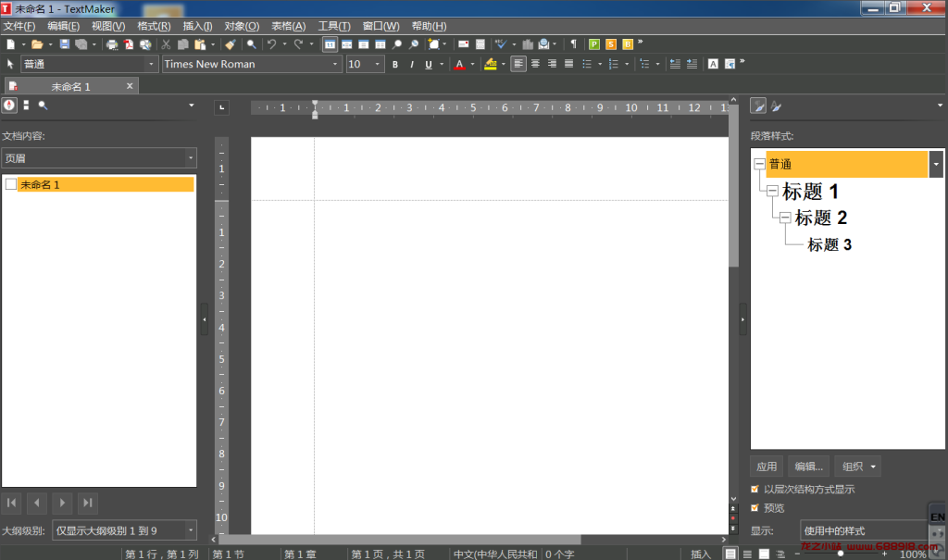
Task: Apply justified alignment icon
Action: click(569, 64)
